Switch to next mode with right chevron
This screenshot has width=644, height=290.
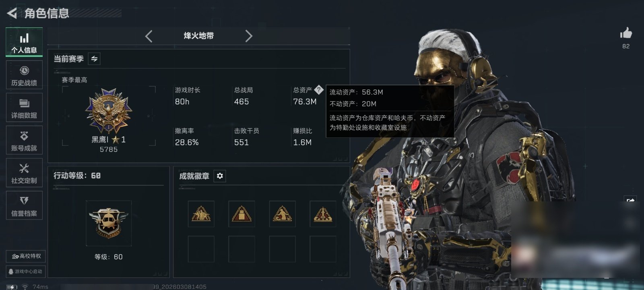(249, 36)
